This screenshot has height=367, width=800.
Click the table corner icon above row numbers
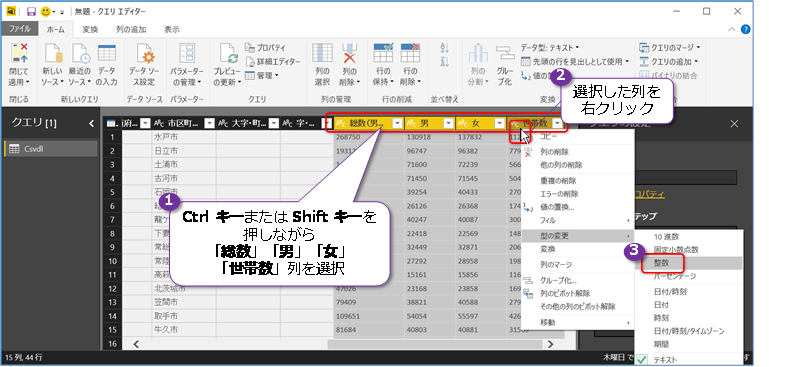pyautogui.click(x=112, y=123)
